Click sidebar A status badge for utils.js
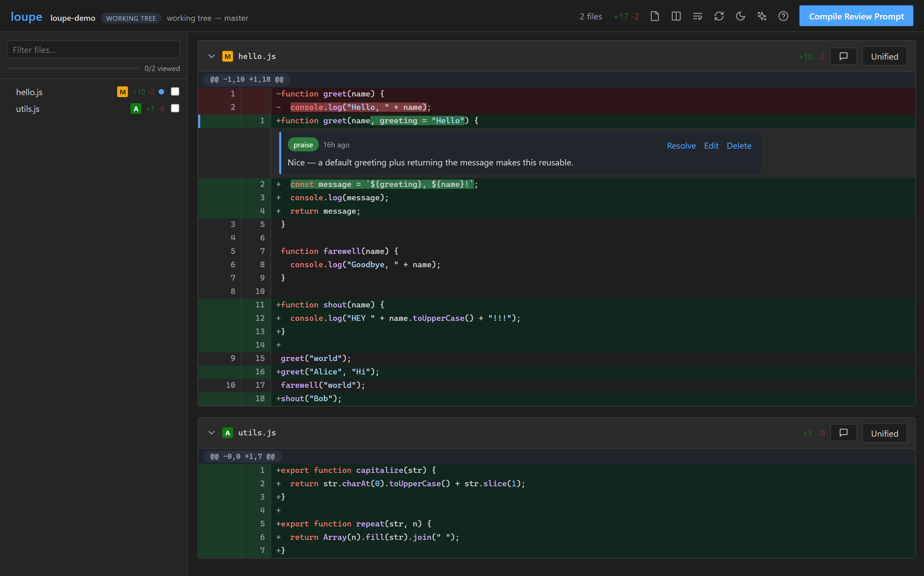Screen dimensions: 924x576 tap(136, 109)
